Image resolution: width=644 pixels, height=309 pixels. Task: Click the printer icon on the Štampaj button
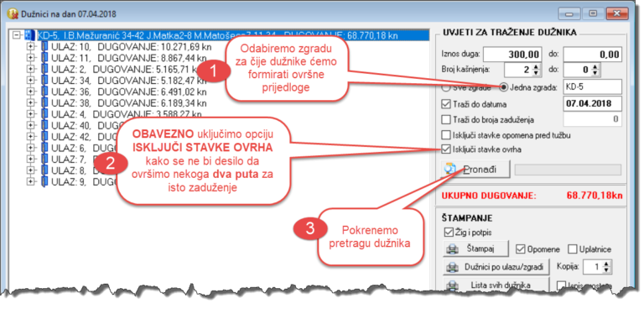tap(452, 249)
